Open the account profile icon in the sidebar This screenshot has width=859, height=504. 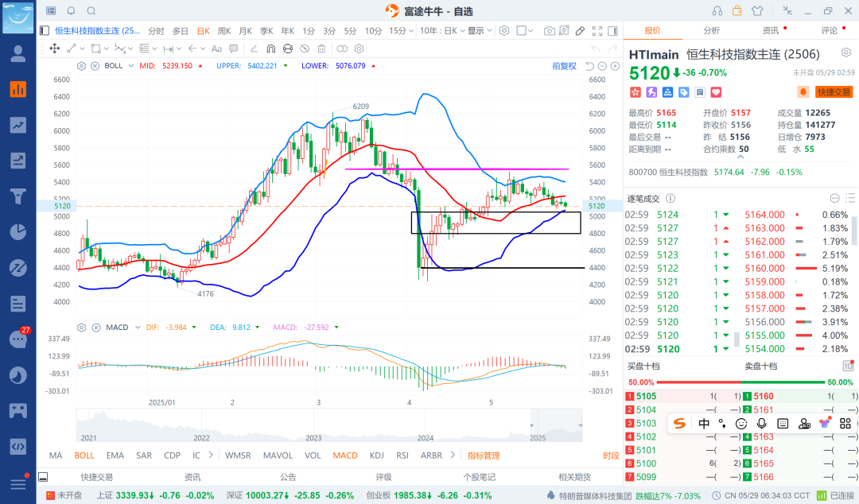coord(18,54)
